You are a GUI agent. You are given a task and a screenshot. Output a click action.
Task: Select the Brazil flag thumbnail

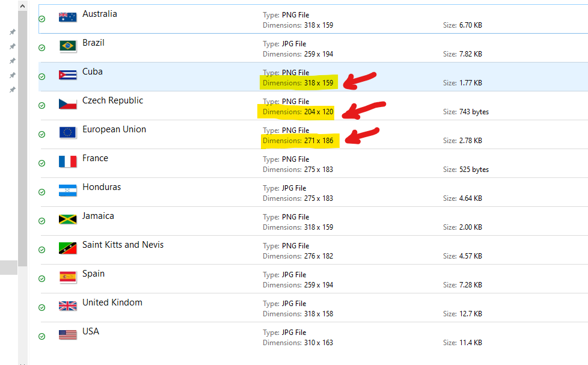point(68,46)
